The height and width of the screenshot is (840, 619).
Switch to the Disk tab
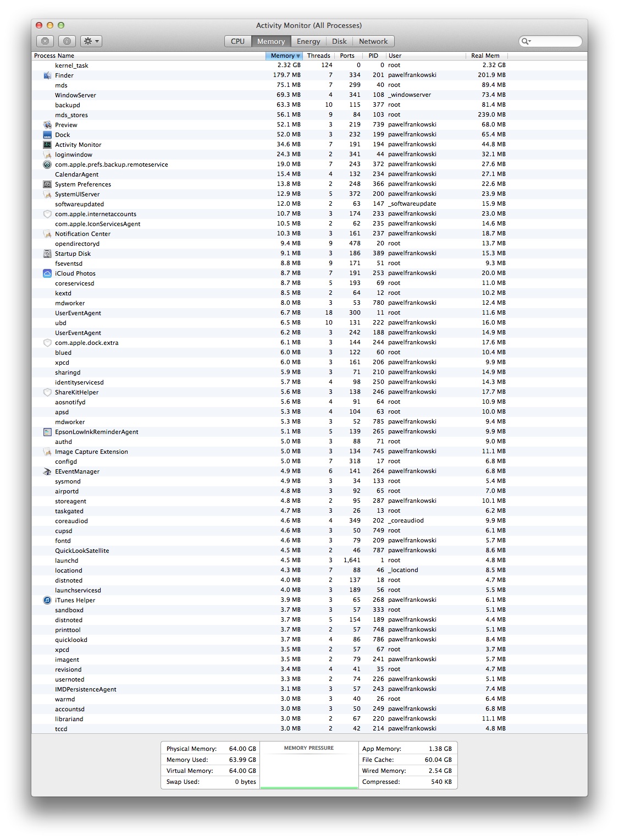[340, 41]
